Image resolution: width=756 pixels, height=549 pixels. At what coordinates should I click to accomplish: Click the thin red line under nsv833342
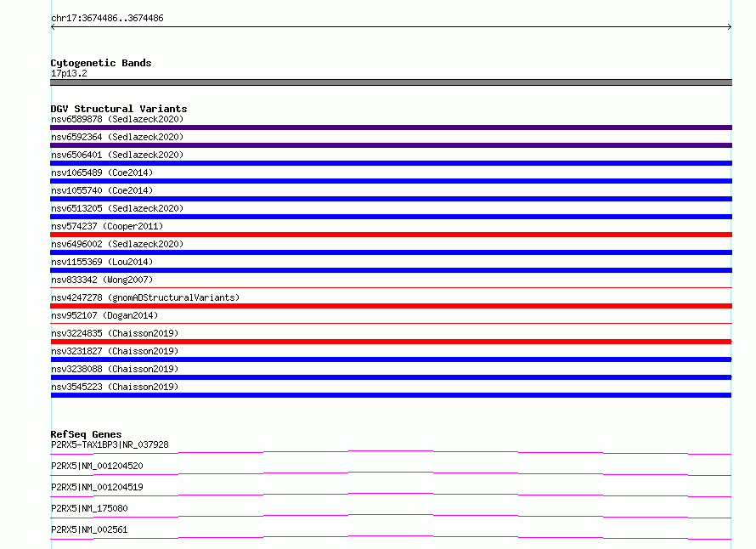point(391,287)
